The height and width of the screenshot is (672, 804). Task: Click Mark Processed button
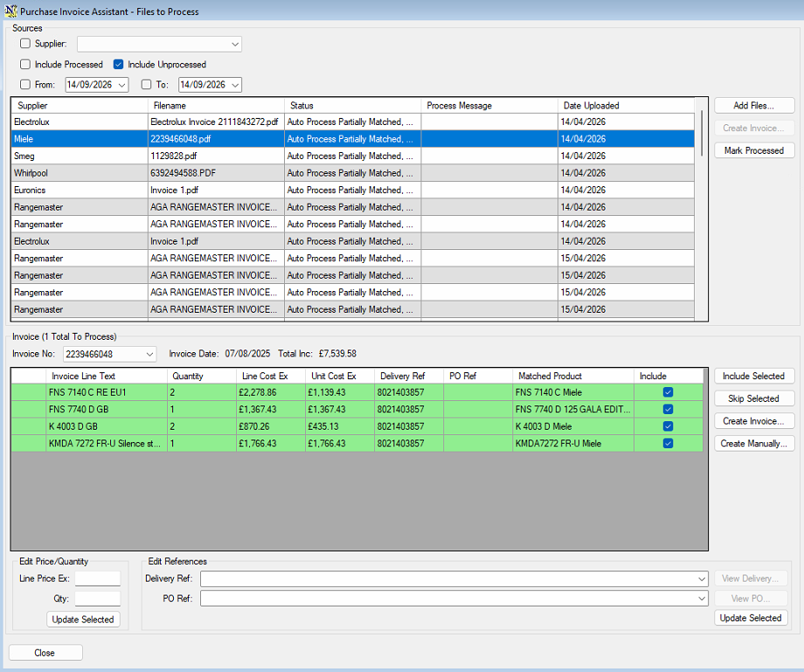click(753, 150)
